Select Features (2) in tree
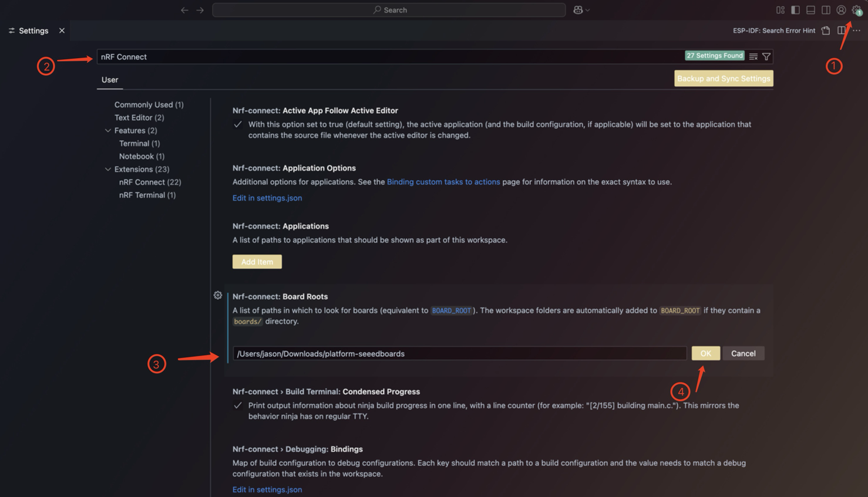 [x=136, y=130]
